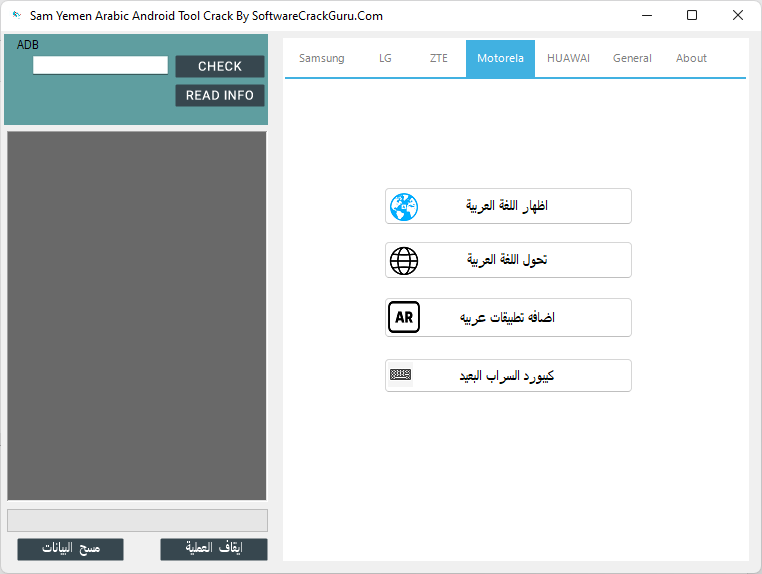Click the تحول اللغة العربية button text

507,260
